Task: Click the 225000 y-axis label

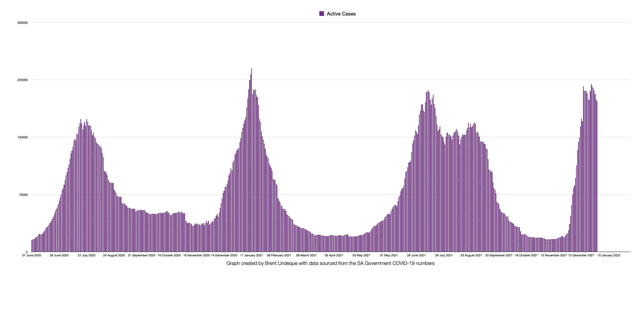Action: pos(22,80)
